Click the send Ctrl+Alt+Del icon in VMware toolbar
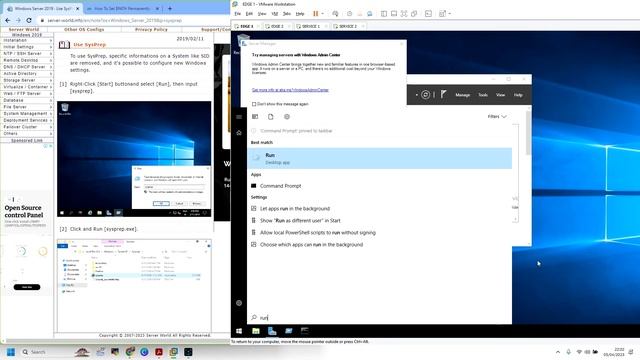640x360 pixels. click(335, 13)
